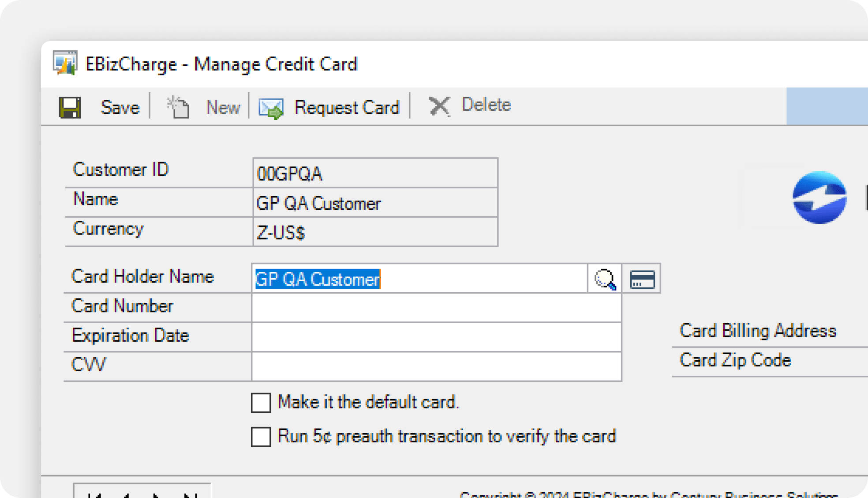Select Request Card toolbar text
This screenshot has height=498, width=868.
347,107
